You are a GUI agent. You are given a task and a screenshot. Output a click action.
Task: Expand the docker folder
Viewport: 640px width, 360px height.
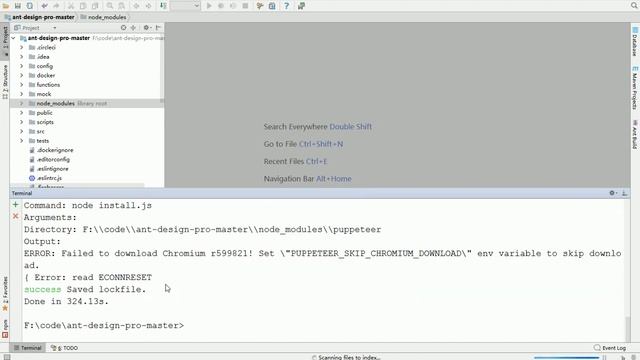click(22, 76)
